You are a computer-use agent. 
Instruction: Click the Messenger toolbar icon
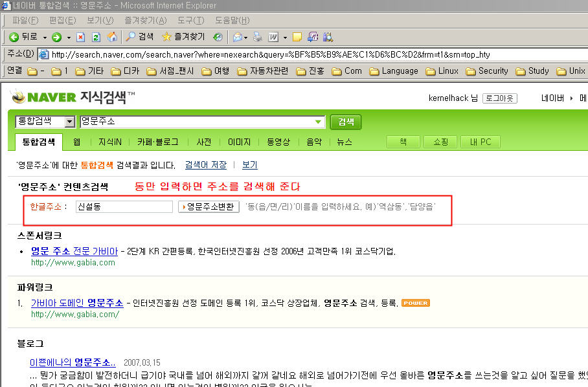pos(313,37)
